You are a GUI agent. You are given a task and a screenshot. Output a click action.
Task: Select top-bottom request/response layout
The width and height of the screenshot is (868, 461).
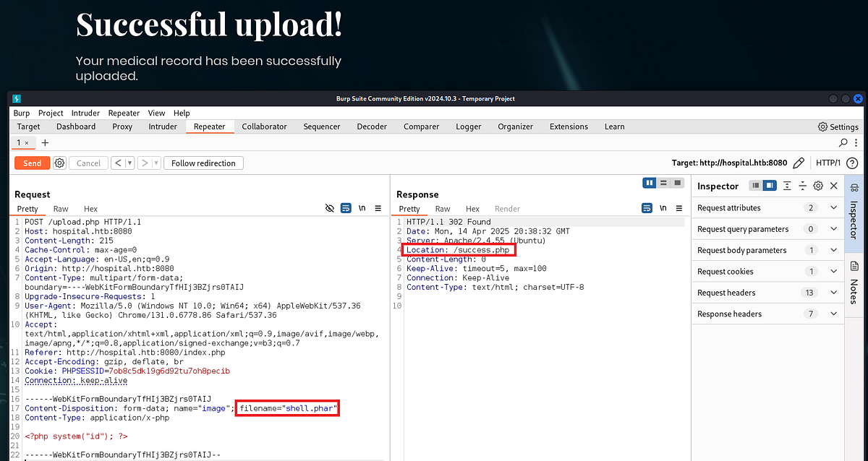pyautogui.click(x=664, y=183)
